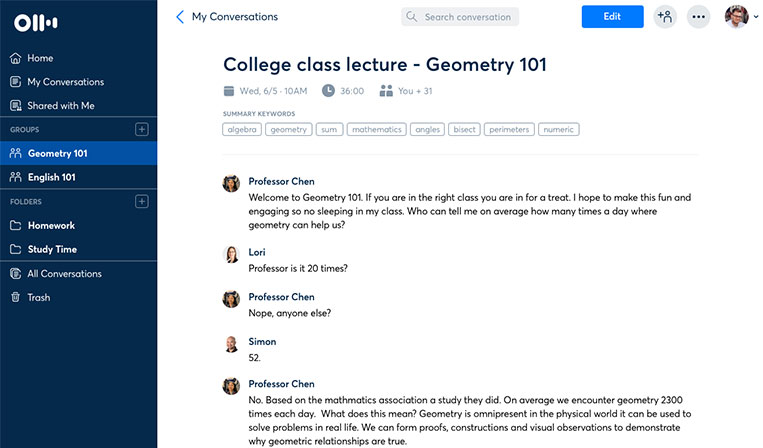Focus the Search conversation field

pyautogui.click(x=460, y=17)
